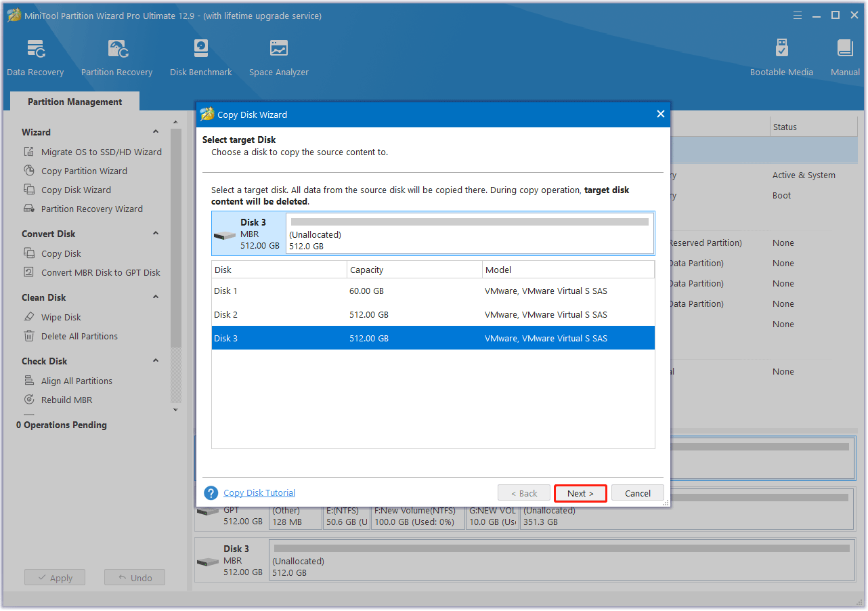The image size is (868, 611).
Task: Click the Next button
Action: click(580, 493)
